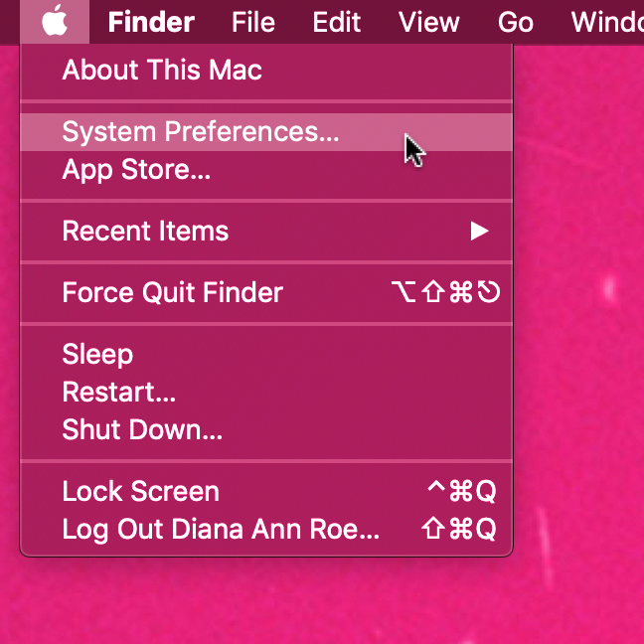Open the Edit menu
This screenshot has width=644, height=644.
tap(336, 22)
